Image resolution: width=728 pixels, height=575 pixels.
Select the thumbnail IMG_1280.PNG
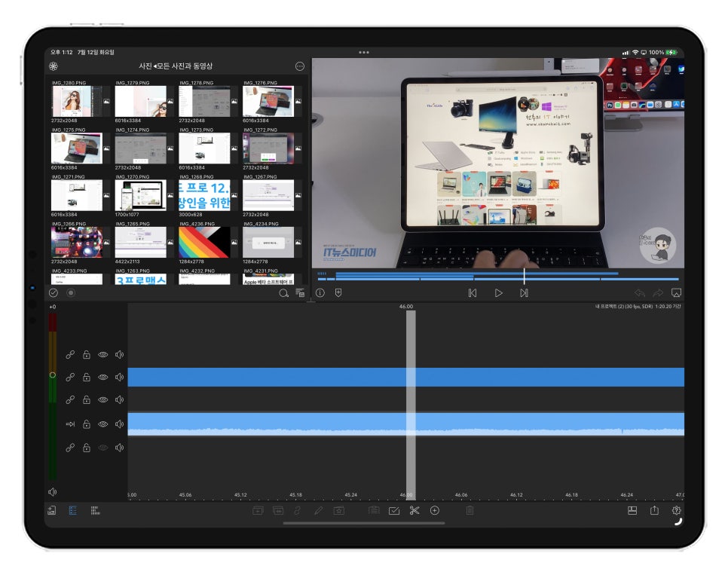tap(78, 101)
